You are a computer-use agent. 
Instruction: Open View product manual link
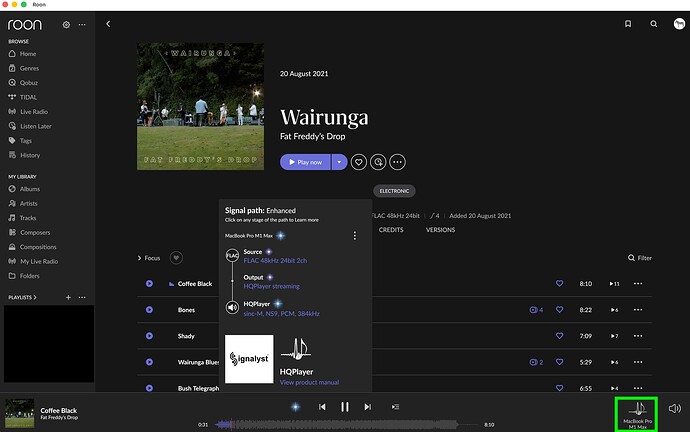tap(309, 382)
